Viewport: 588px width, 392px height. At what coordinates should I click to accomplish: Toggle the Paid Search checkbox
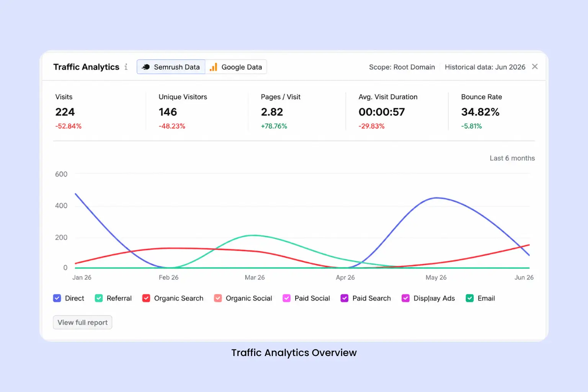345,298
